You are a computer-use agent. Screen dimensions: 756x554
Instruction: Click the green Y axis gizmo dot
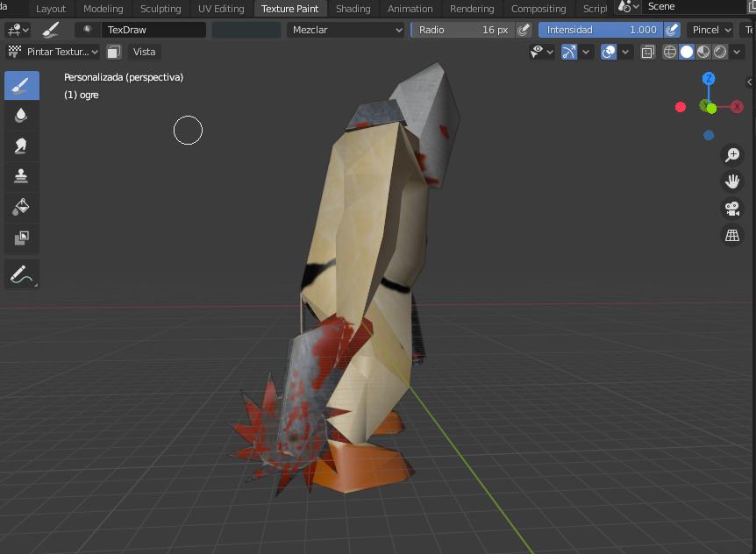(711, 109)
